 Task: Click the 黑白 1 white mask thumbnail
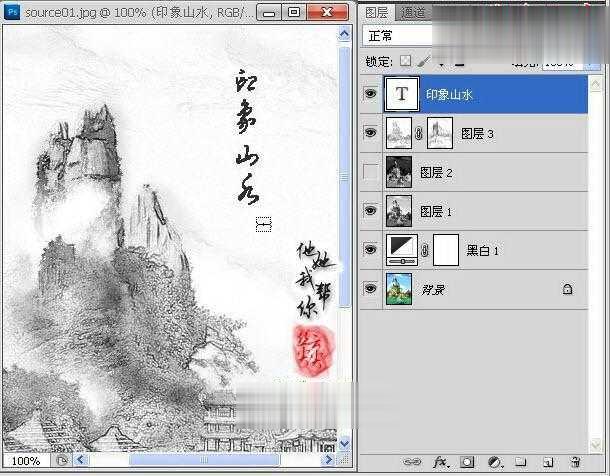coord(446,250)
